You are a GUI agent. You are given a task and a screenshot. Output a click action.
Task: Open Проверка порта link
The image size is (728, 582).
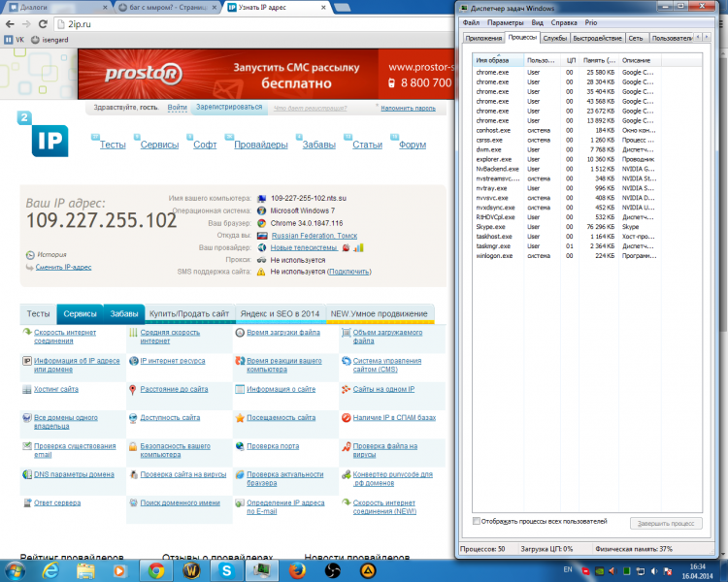[x=273, y=446]
